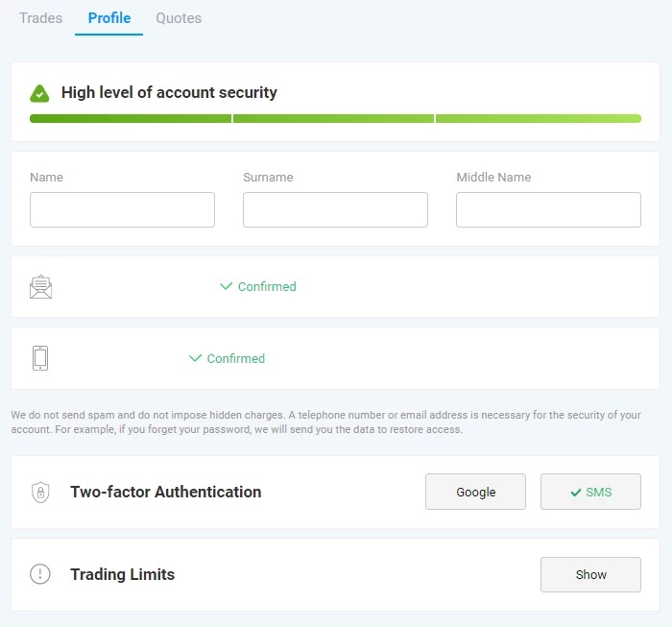Image resolution: width=672 pixels, height=627 pixels.
Task: Focus the Name input field
Action: pyautogui.click(x=122, y=209)
